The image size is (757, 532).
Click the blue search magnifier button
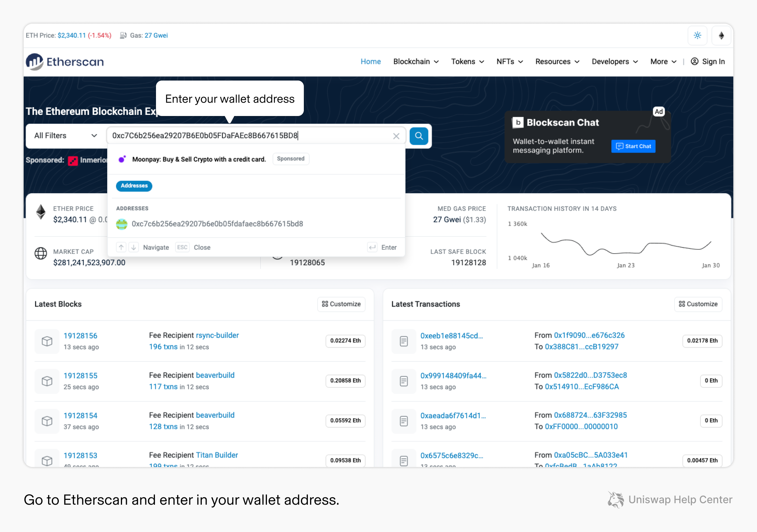point(419,136)
